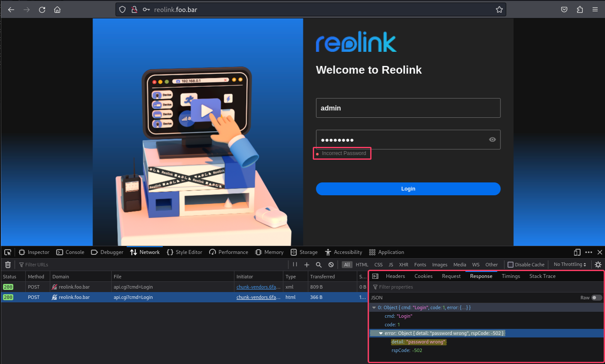Pause network log recording

(x=295, y=265)
